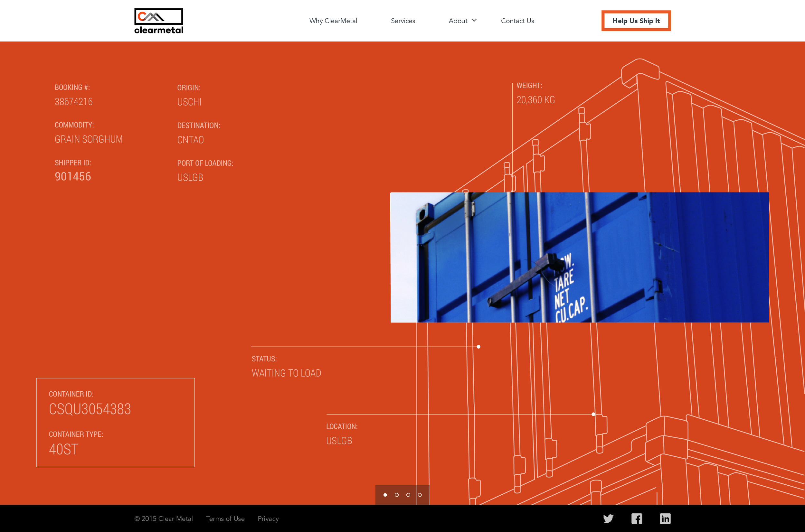This screenshot has width=805, height=532.
Task: Open the LinkedIn icon in footer
Action: [x=665, y=518]
